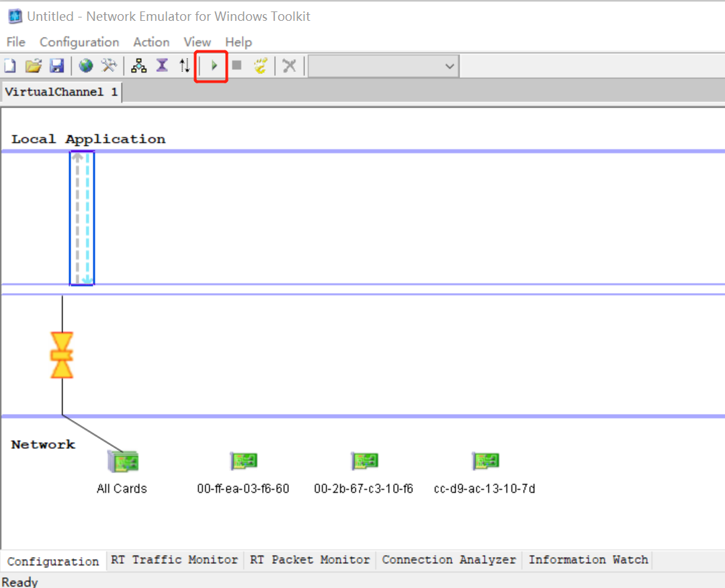
Task: Click the Stop emulation icon
Action: 236,65
